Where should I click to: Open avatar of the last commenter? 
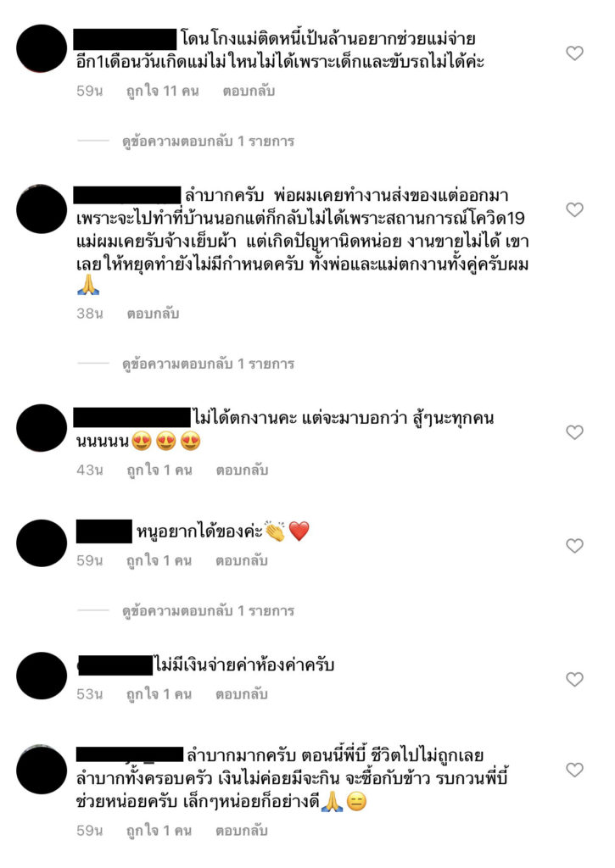42,770
